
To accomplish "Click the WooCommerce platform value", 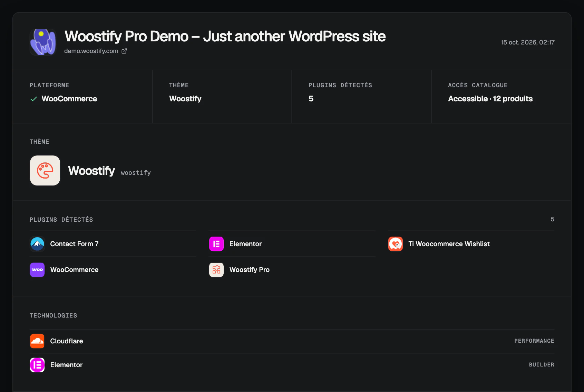I will click(x=69, y=99).
